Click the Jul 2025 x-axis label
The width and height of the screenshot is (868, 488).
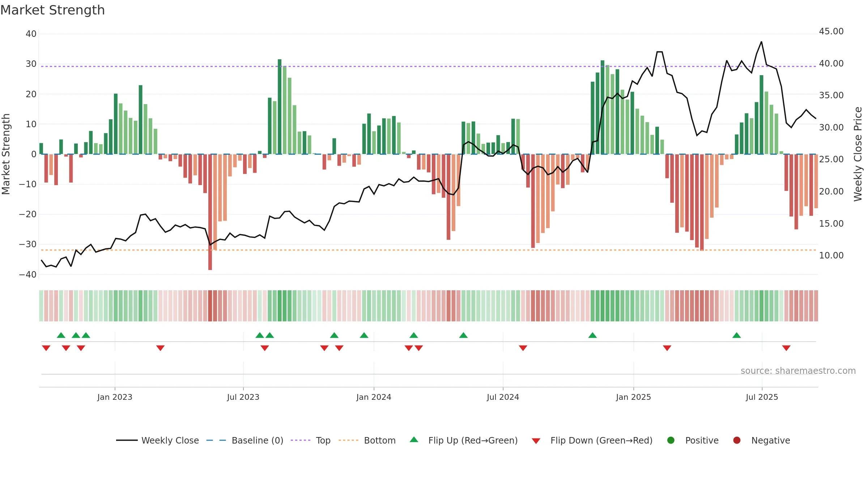762,397
